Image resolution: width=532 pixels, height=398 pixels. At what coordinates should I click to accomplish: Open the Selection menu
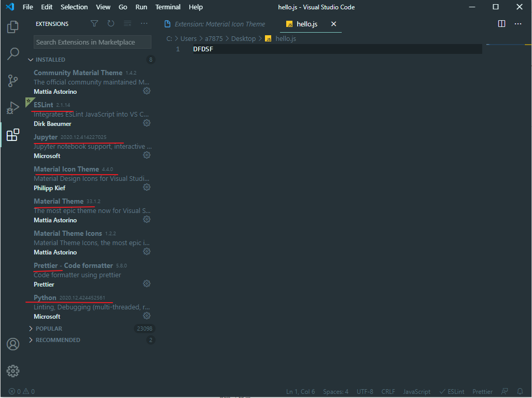point(74,7)
